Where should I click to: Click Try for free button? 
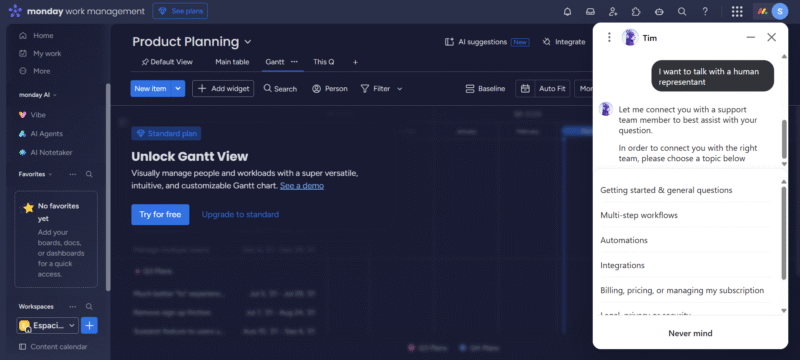(x=160, y=215)
